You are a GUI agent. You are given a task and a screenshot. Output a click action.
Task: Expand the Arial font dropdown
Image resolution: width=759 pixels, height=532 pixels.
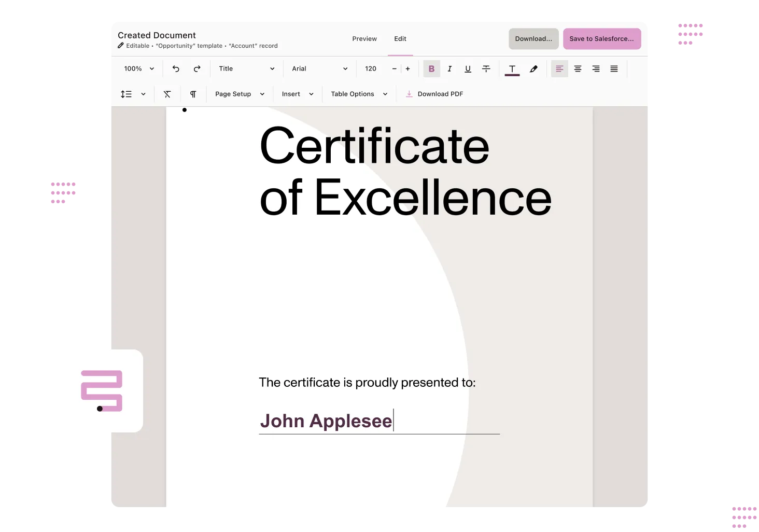tap(319, 69)
